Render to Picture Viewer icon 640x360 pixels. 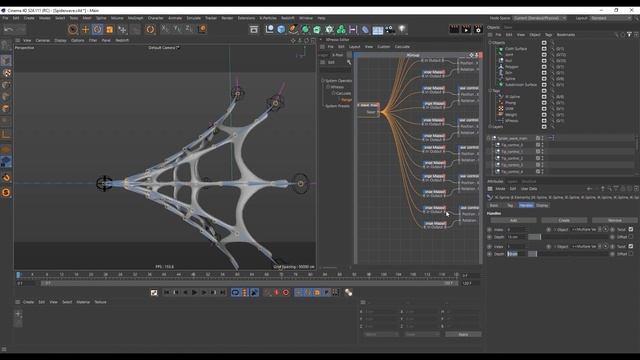[466, 29]
